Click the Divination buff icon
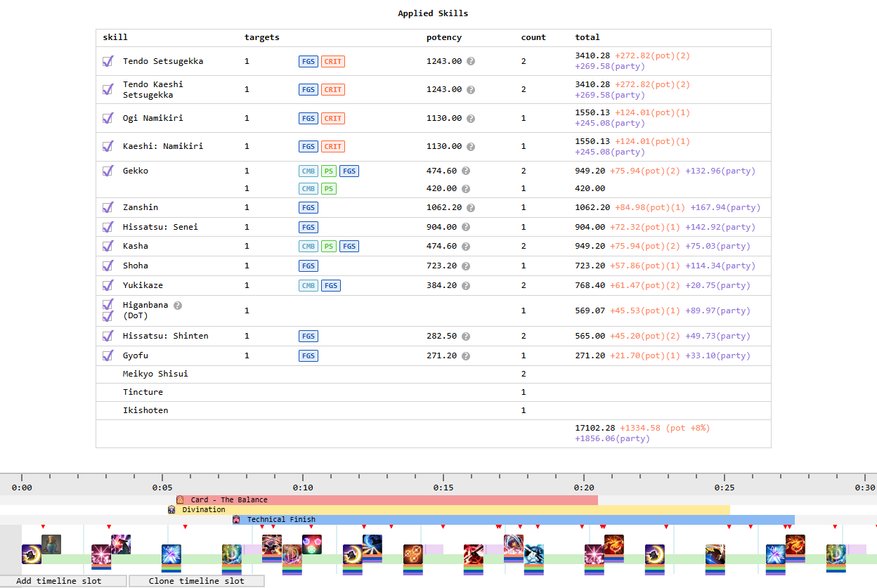Screen dimensions: 877x588 pos(171,510)
